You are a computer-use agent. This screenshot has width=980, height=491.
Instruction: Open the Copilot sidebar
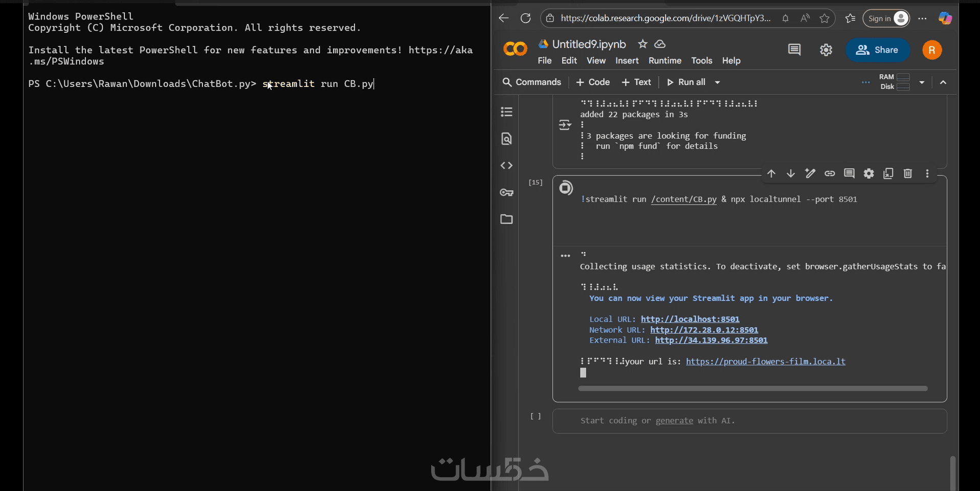tap(945, 18)
